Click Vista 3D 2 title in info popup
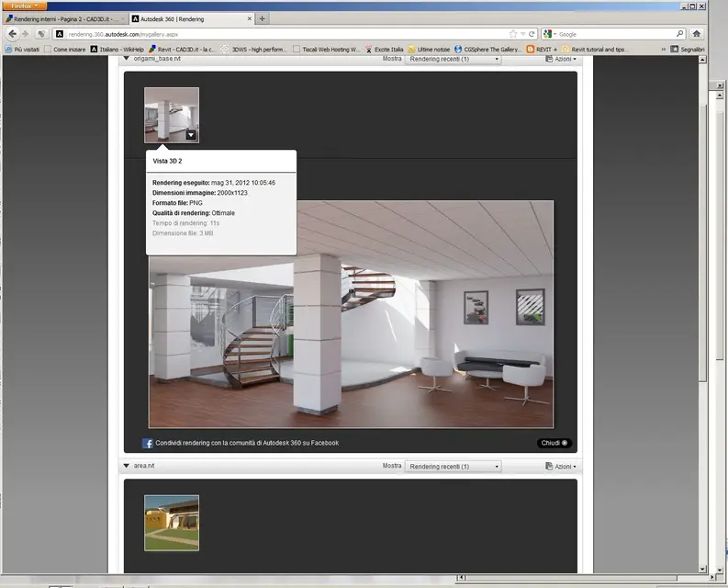728x588 pixels. pyautogui.click(x=167, y=161)
